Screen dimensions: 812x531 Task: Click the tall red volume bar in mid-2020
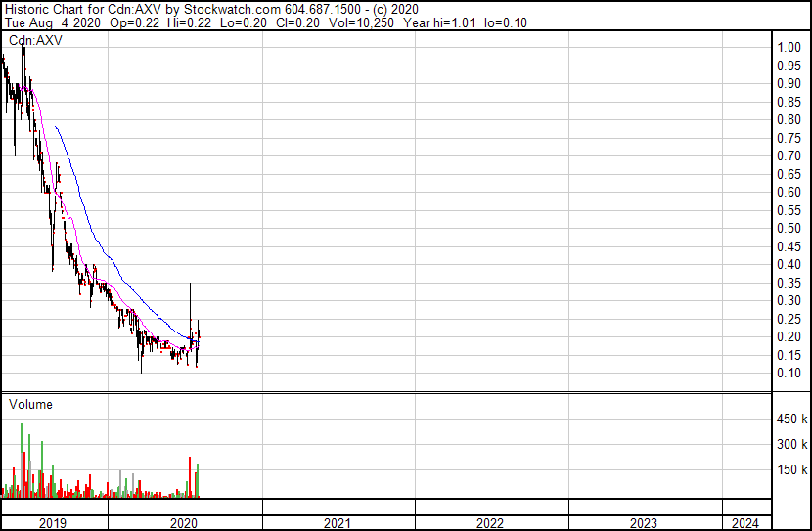coord(190,476)
